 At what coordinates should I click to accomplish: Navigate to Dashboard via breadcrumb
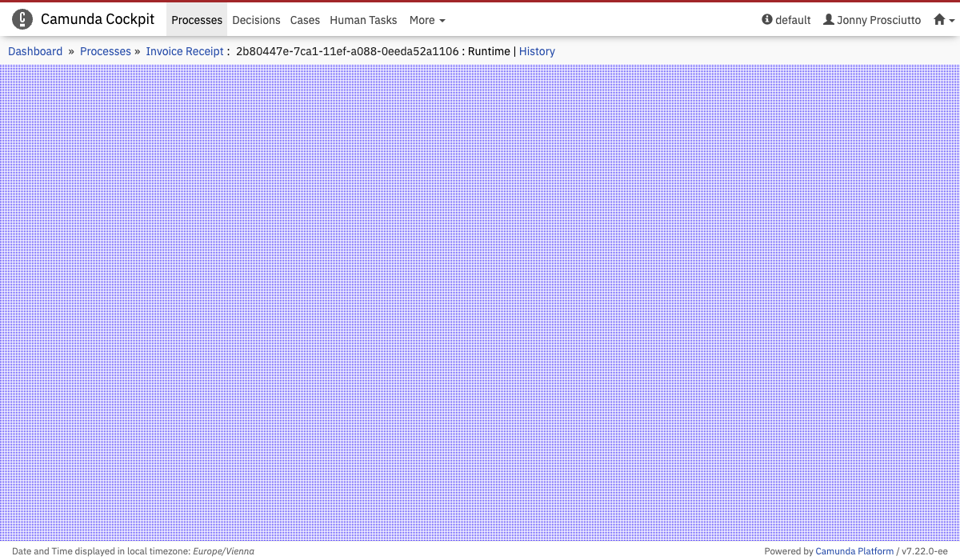click(35, 51)
